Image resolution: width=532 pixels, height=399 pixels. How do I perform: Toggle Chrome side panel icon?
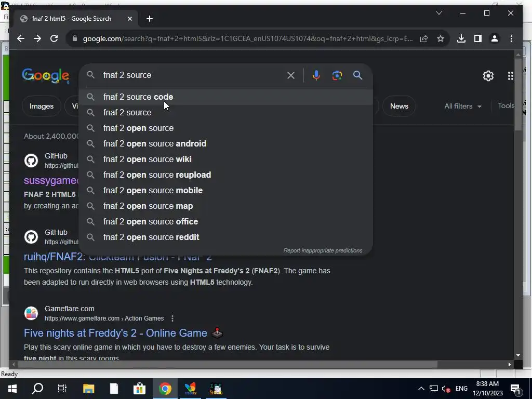478,38
